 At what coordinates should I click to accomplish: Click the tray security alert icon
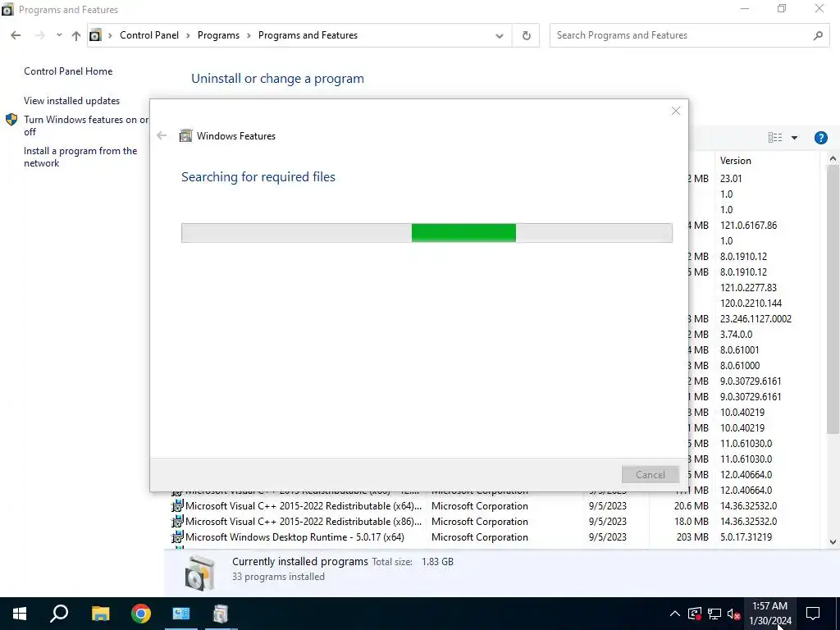(695, 614)
